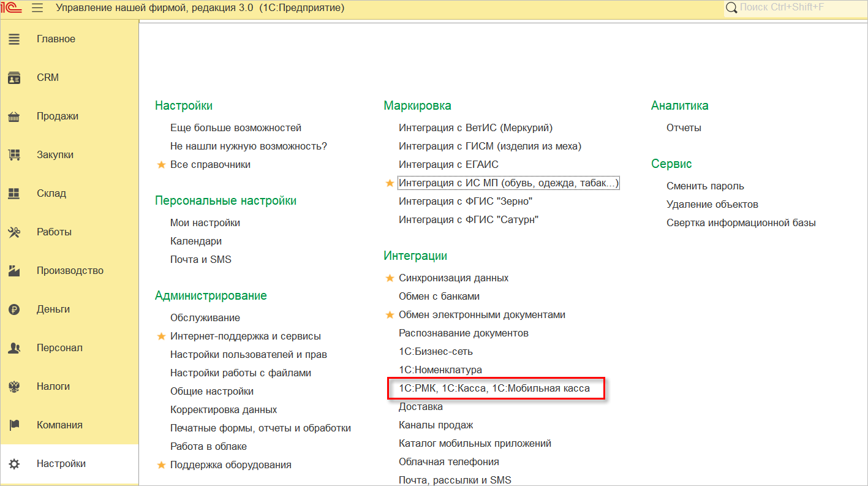The image size is (868, 486).
Task: Open Синхронизация данных link
Action: [454, 278]
